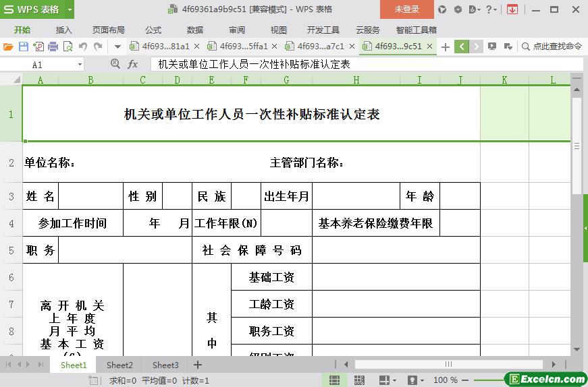Click the 未登录 login button

tap(407, 9)
